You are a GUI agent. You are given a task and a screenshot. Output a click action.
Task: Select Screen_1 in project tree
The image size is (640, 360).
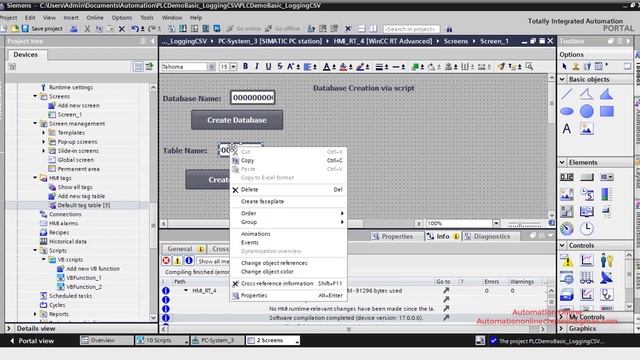point(69,115)
